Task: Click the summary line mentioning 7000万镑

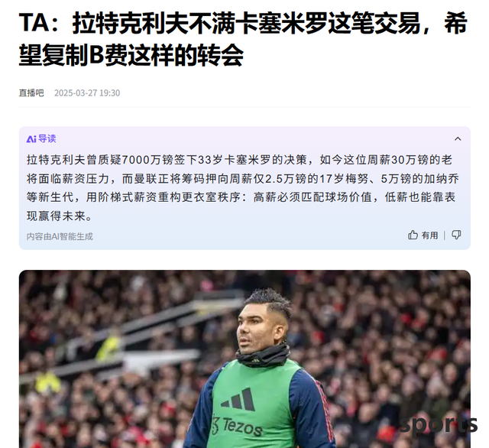Action: pos(239,160)
